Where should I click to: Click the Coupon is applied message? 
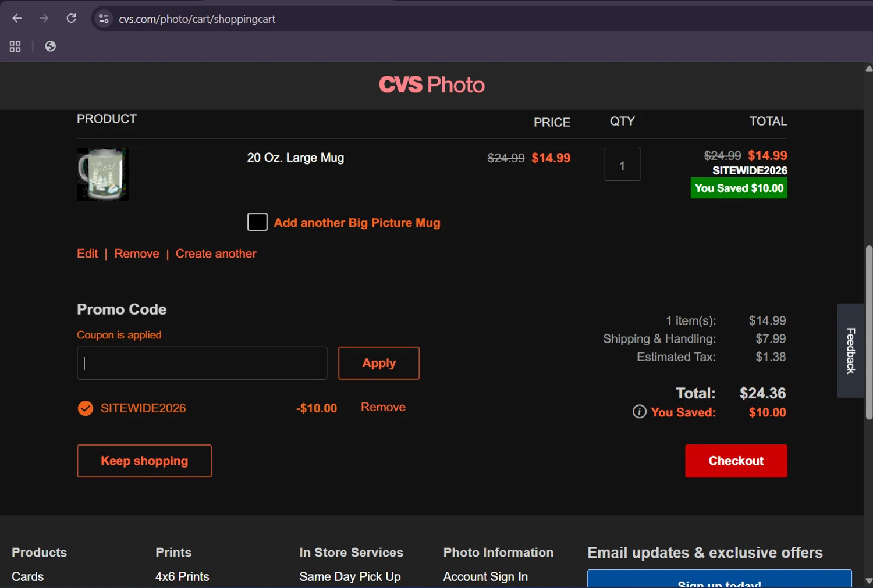tap(119, 335)
